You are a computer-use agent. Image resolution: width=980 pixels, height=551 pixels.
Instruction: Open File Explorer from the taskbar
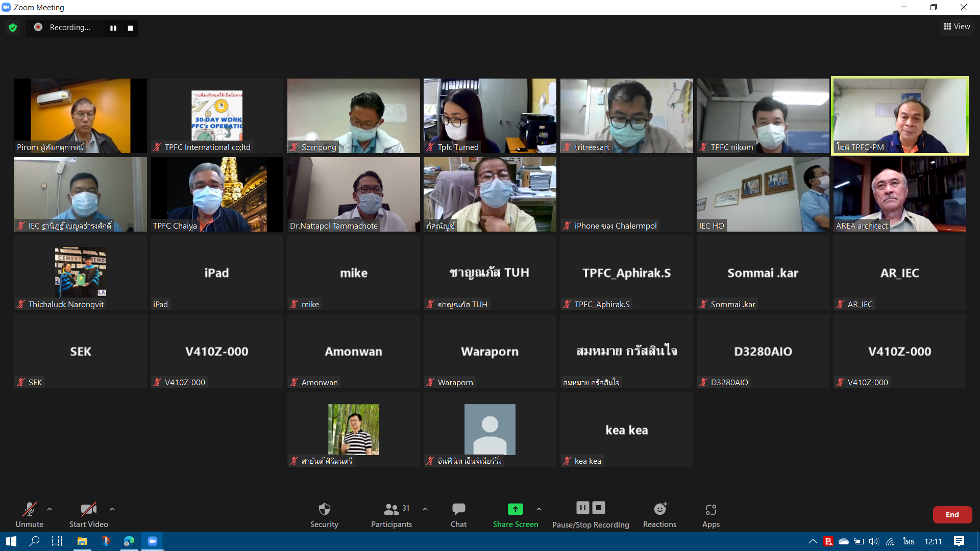coord(82,541)
